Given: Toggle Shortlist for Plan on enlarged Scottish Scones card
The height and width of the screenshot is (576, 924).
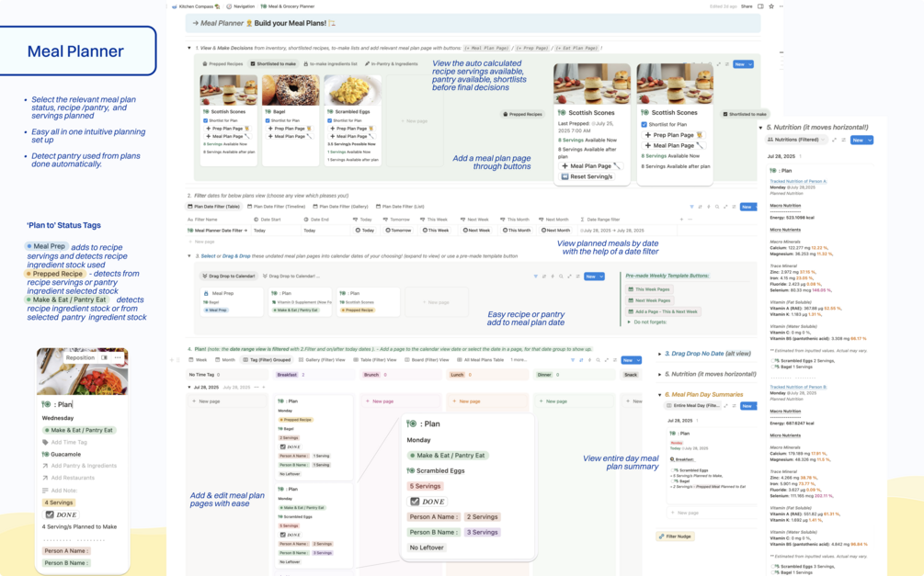Looking at the screenshot, I should (645, 124).
